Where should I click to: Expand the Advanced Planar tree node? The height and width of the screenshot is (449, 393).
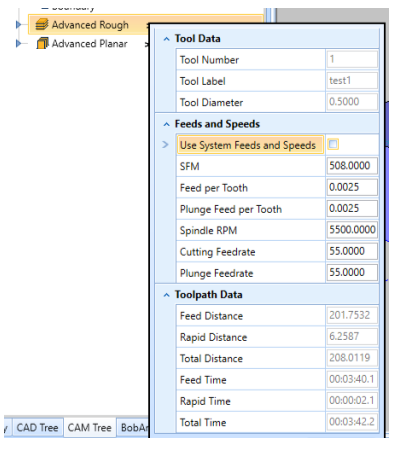18,43
